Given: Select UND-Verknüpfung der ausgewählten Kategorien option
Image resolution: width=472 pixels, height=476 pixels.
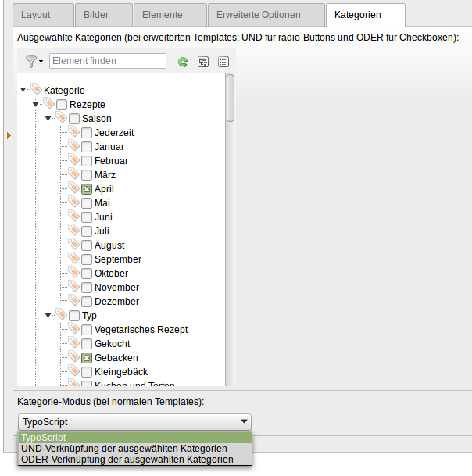Looking at the screenshot, I should pyautogui.click(x=124, y=449).
